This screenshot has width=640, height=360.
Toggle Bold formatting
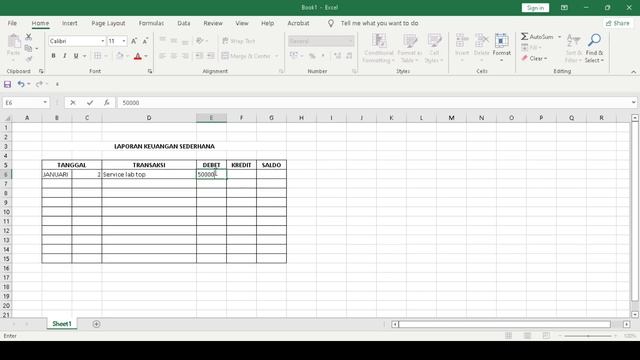(x=53, y=56)
